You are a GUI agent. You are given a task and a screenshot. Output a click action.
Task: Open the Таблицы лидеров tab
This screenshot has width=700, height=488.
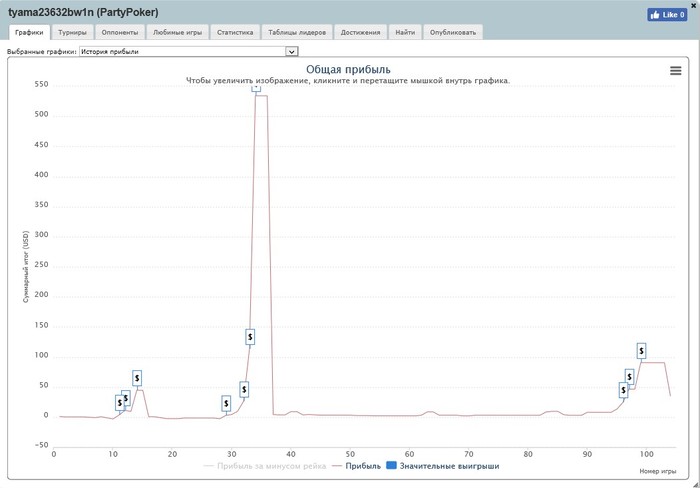click(297, 32)
